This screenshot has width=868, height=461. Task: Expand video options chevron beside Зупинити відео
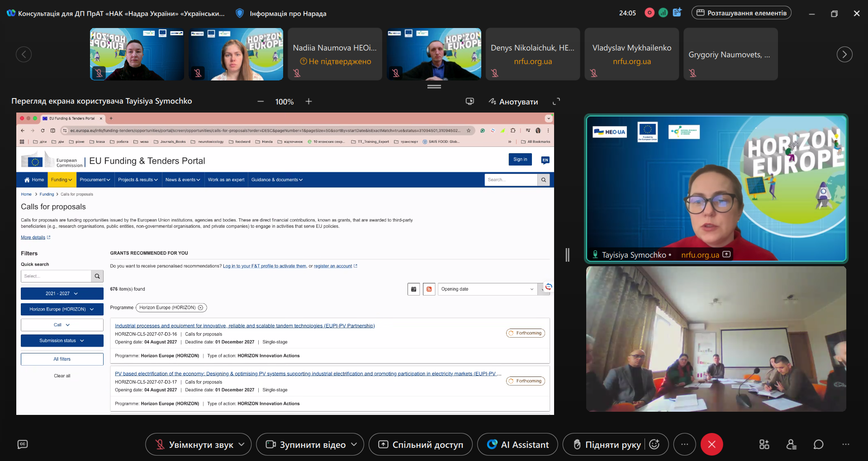click(354, 445)
